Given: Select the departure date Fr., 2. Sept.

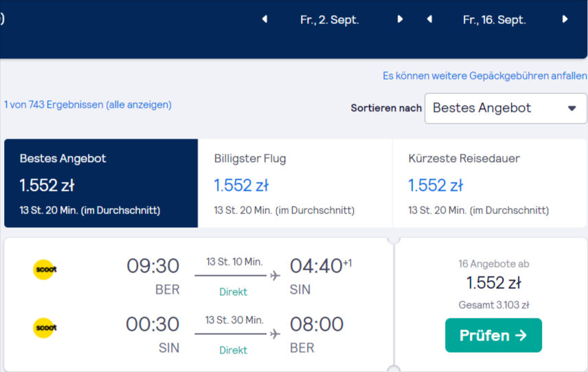Looking at the screenshot, I should (x=330, y=19).
